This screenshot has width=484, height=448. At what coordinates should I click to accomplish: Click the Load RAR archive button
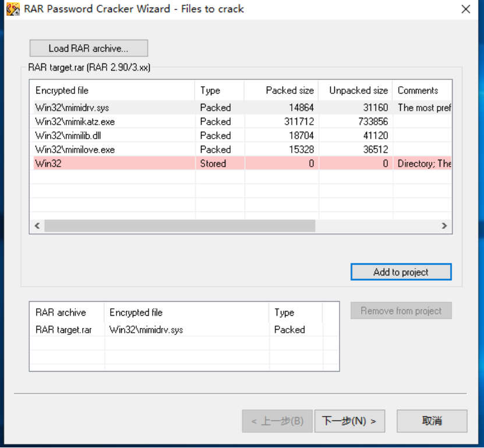89,48
